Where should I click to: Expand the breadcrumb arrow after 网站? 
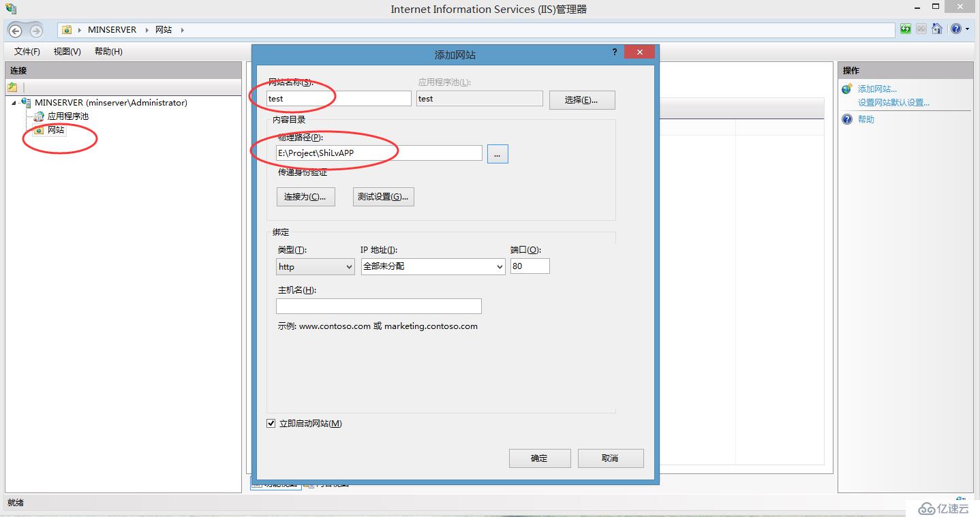pos(182,30)
